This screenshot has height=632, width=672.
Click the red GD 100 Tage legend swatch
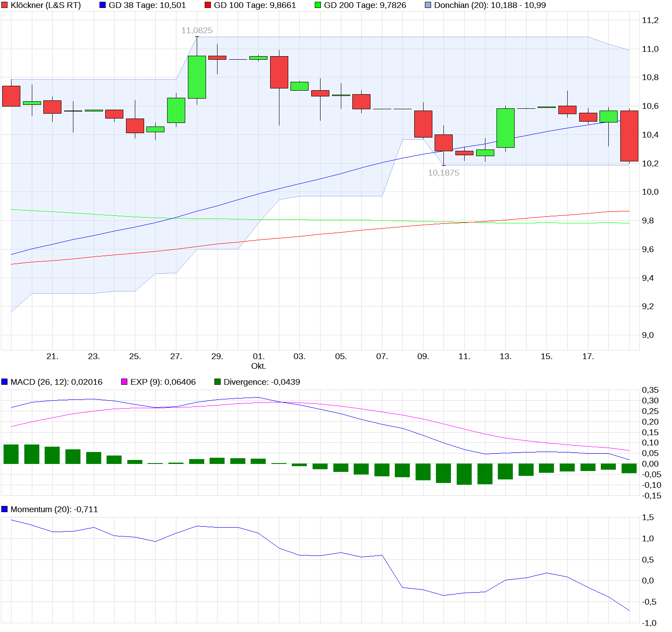tap(208, 5)
